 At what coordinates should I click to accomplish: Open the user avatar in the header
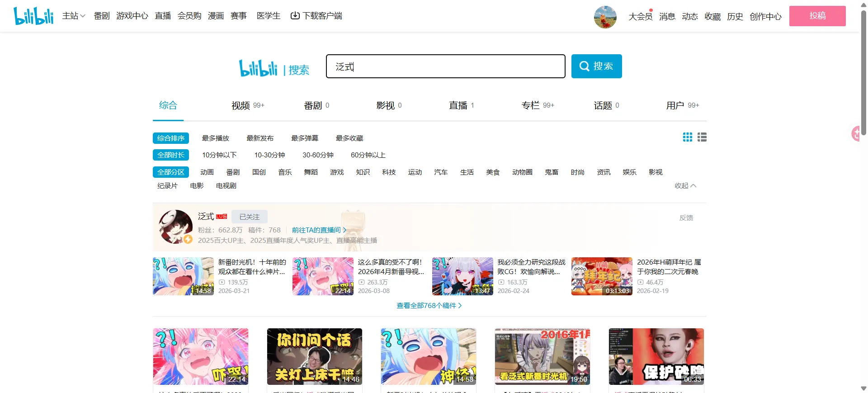coord(605,17)
